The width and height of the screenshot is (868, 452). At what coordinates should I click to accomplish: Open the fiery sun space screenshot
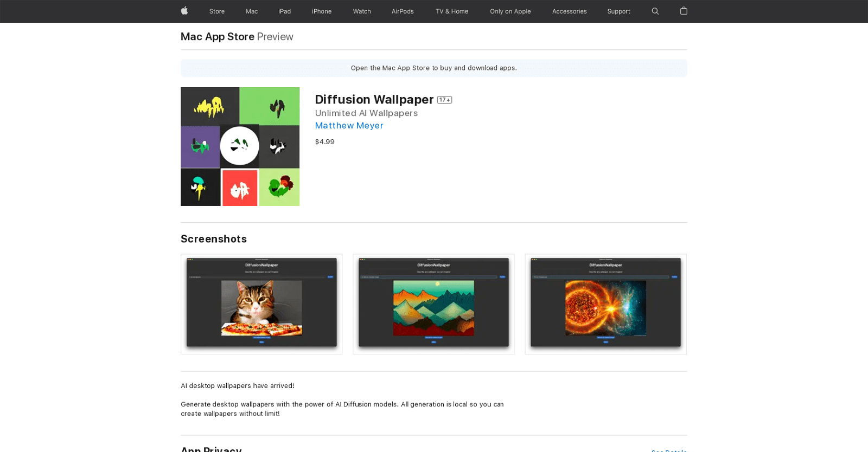pyautogui.click(x=605, y=304)
